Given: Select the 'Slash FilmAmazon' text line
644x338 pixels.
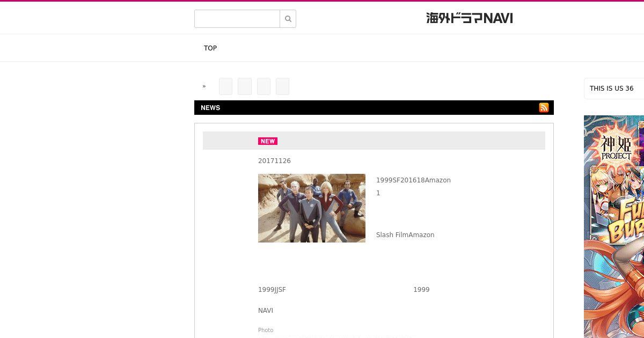Looking at the screenshot, I should 405,235.
